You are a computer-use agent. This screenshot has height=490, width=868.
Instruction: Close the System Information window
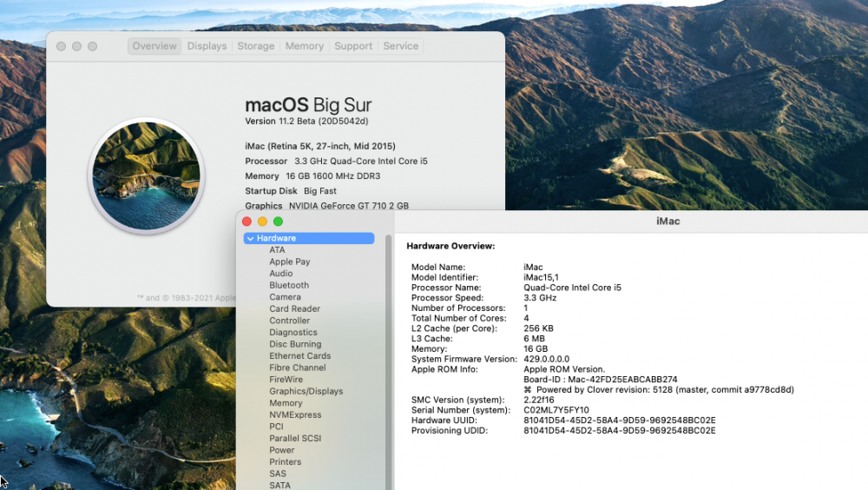(x=247, y=222)
